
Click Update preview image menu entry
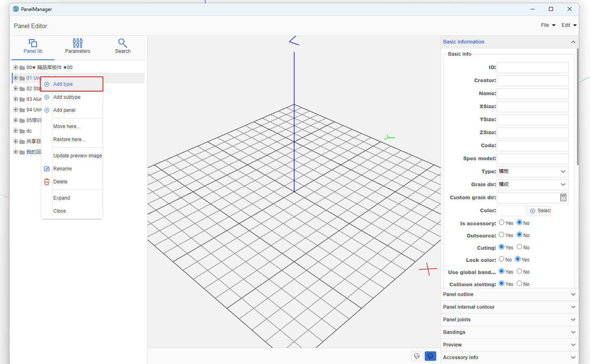pyautogui.click(x=77, y=156)
